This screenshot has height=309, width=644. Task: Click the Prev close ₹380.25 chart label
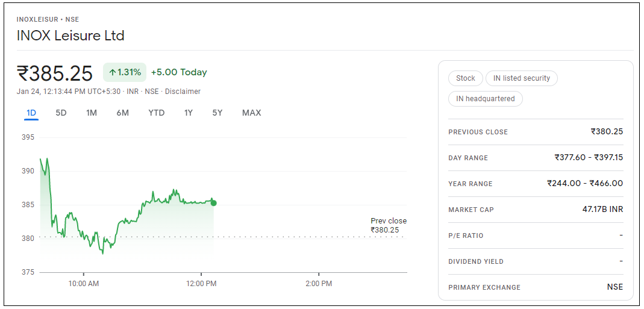(x=388, y=226)
